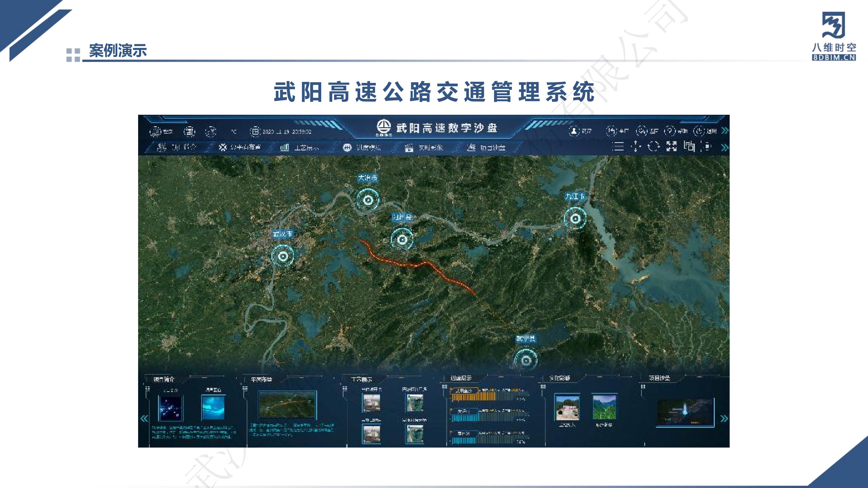Click the orange progress bar in 进度展示
This screenshot has width=868, height=488.
(x=473, y=397)
